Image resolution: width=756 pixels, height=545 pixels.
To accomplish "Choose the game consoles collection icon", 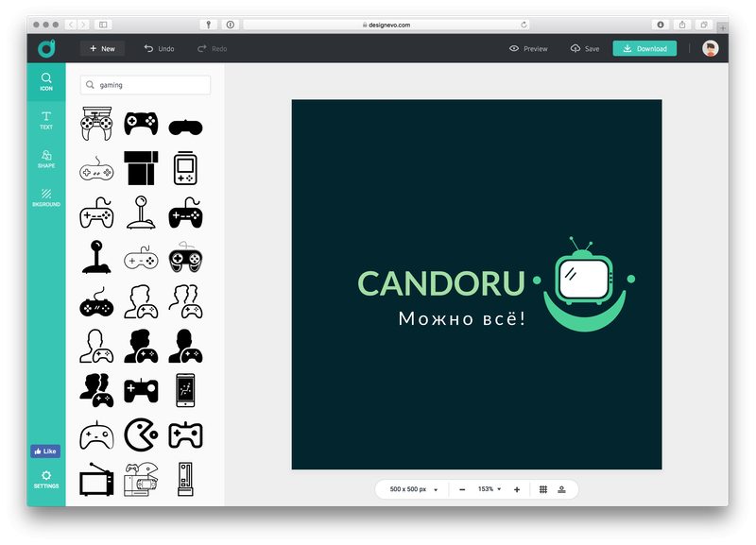I will (x=141, y=479).
